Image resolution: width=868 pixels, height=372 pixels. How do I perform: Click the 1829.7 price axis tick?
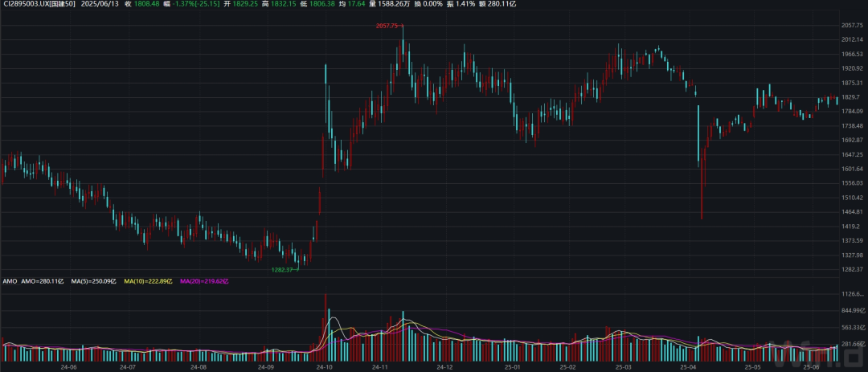coord(850,97)
